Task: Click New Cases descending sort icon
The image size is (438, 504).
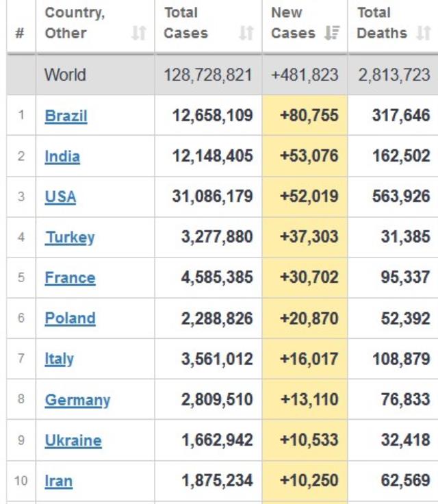Action: click(x=332, y=33)
